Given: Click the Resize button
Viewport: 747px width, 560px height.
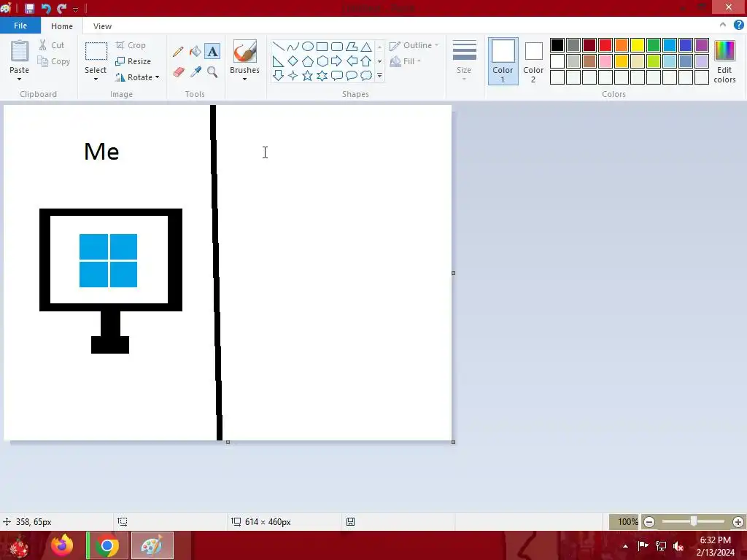Looking at the screenshot, I should [133, 61].
